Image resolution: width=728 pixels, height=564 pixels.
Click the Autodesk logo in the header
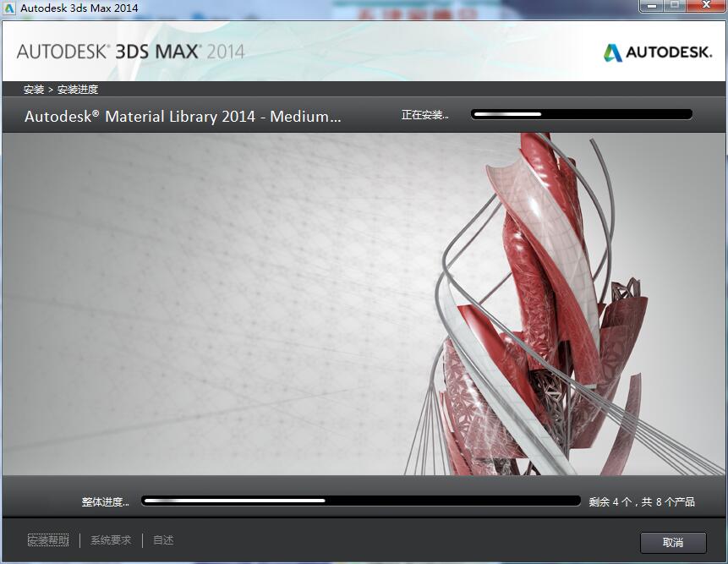(658, 52)
